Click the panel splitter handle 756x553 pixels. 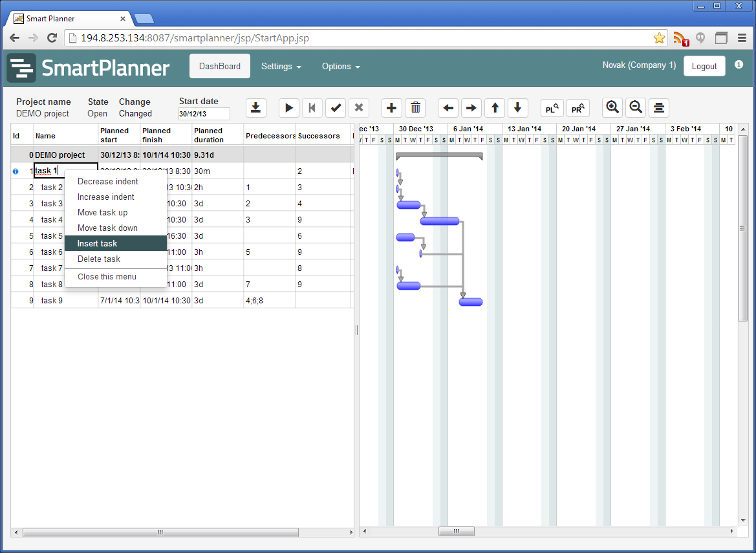pyautogui.click(x=356, y=330)
